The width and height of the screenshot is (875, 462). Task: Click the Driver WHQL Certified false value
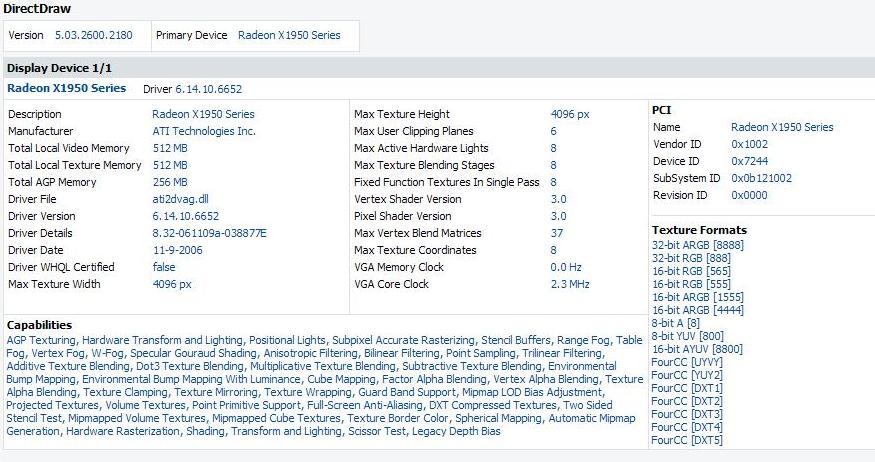point(164,267)
